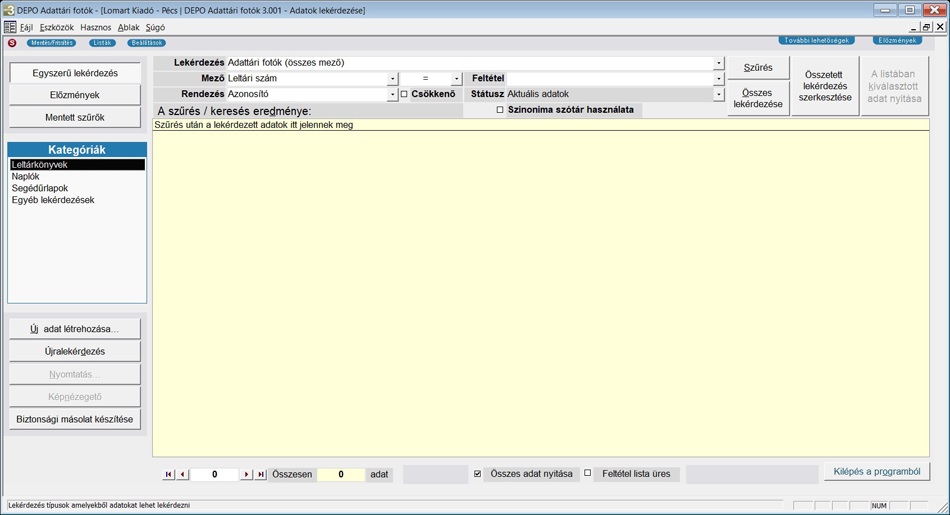Expand the Lekérdezés dropdown
Image resolution: width=950 pixels, height=515 pixels.
tap(718, 63)
